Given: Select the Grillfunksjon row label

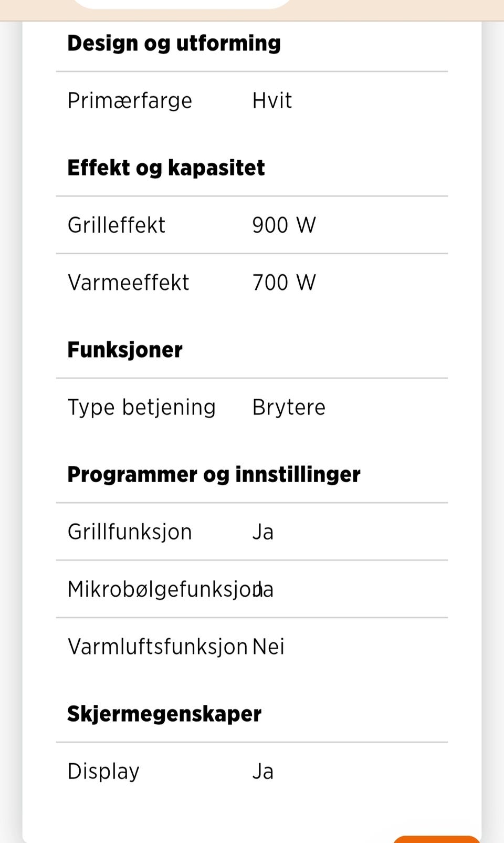Looking at the screenshot, I should tap(130, 532).
